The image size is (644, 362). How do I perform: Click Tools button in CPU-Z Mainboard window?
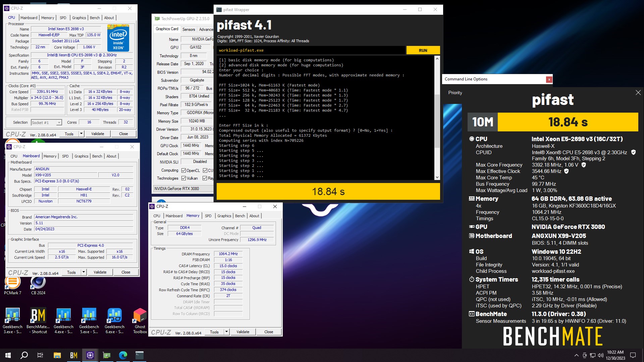pyautogui.click(x=71, y=272)
